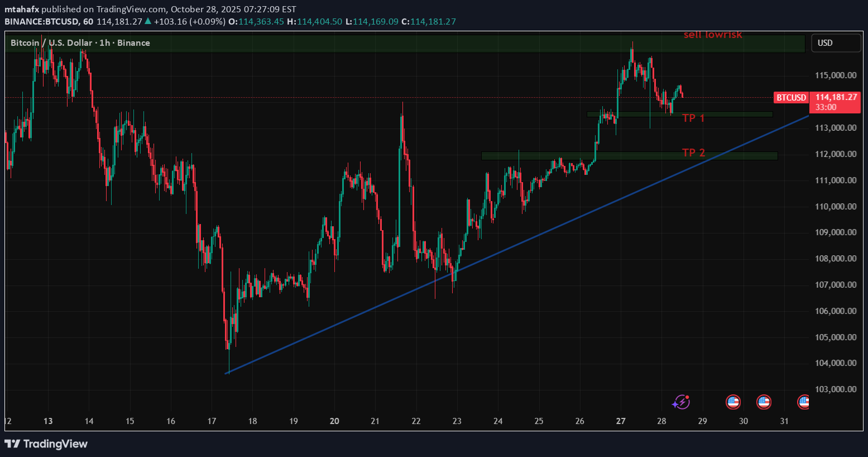
Task: Click the TradingView logo in the bottom corner
Action: [46, 444]
